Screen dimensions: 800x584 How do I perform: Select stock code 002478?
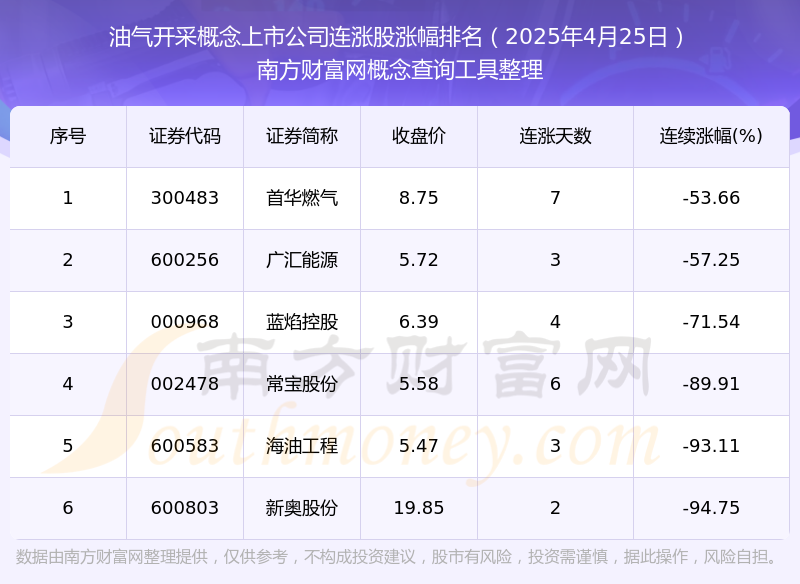185,384
